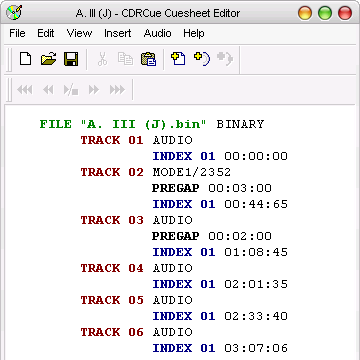The height and width of the screenshot is (360, 360).
Task: Click the 00:44:65 index time
Action: click(256, 204)
